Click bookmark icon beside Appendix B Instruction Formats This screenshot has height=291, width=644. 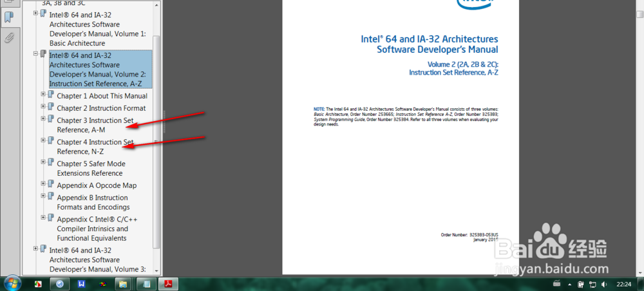pyautogui.click(x=50, y=196)
